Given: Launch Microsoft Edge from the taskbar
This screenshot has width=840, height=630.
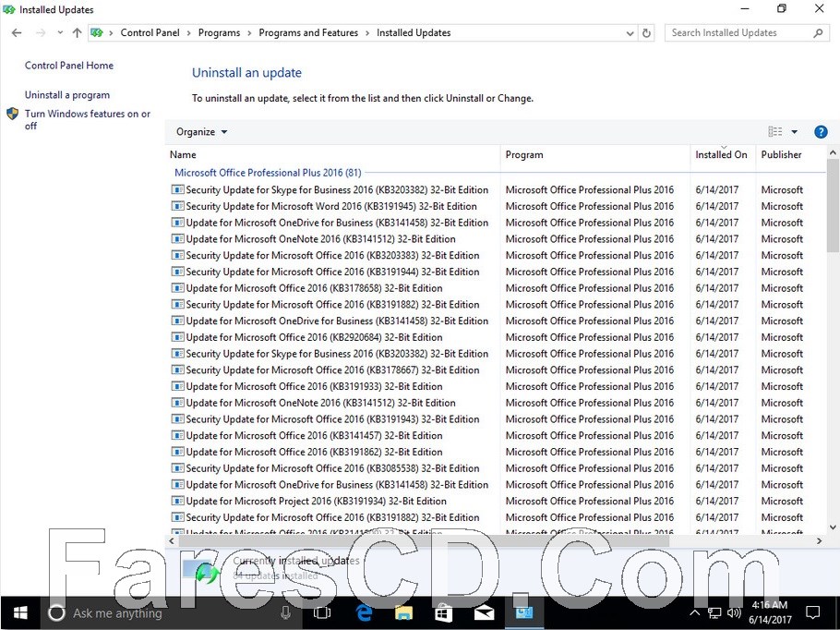Looking at the screenshot, I should click(365, 612).
